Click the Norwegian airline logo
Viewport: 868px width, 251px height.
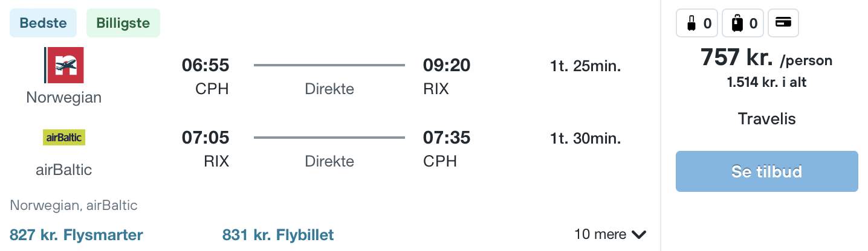[x=63, y=65]
